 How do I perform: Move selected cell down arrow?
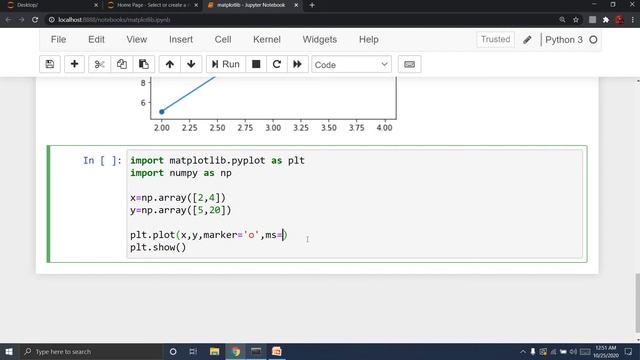click(191, 64)
